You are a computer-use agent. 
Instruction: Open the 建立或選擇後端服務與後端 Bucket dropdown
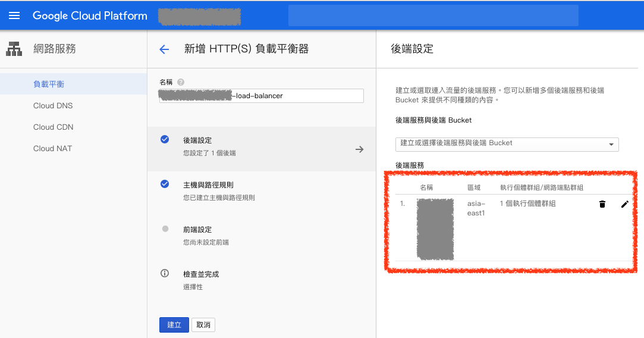coord(507,144)
